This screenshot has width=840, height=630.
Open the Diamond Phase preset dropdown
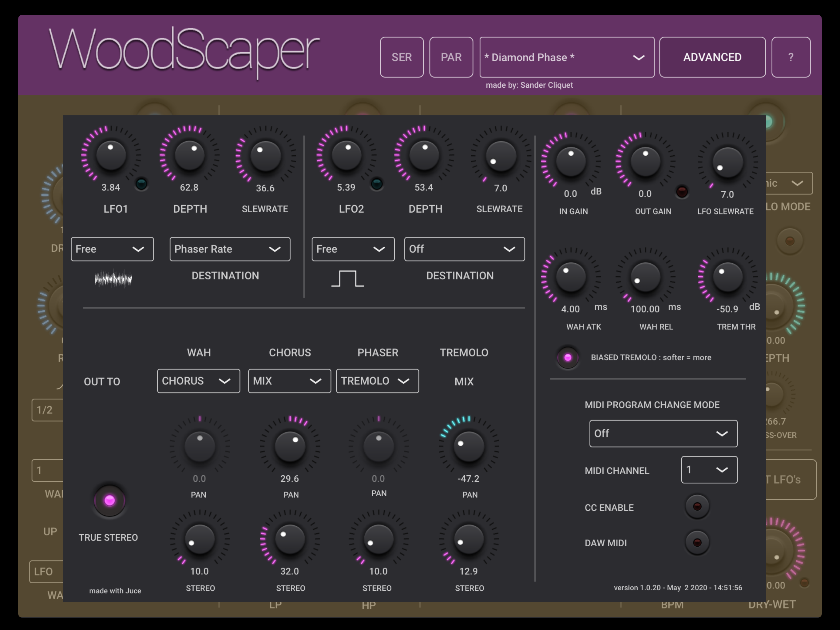coord(566,58)
